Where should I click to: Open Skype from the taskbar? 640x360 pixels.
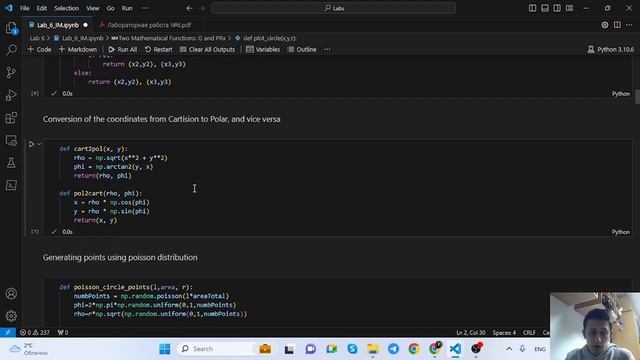(352, 349)
